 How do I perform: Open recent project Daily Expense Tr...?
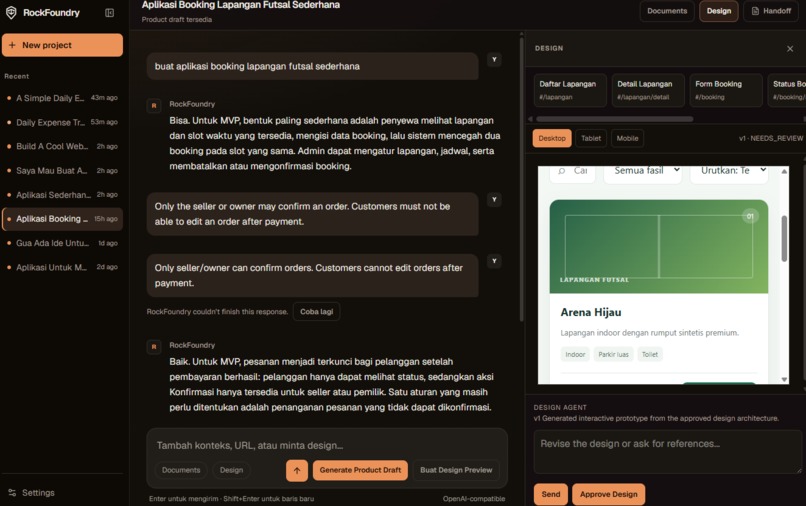[62, 122]
